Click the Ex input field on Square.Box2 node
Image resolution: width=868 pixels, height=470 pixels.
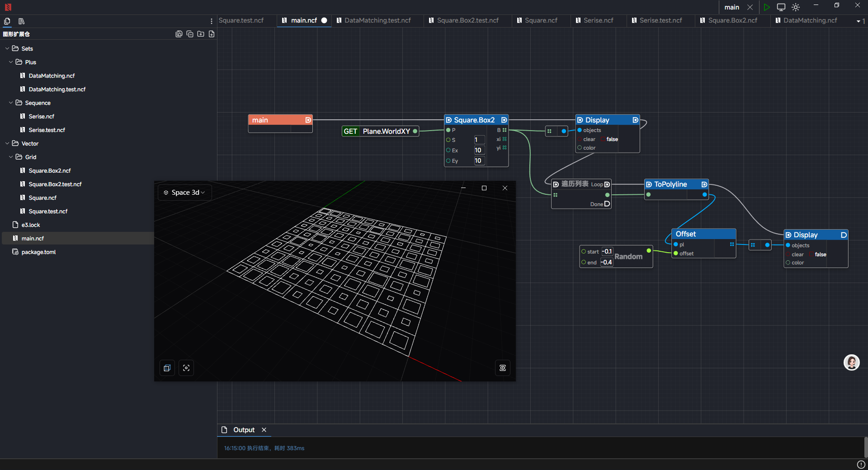(479, 150)
